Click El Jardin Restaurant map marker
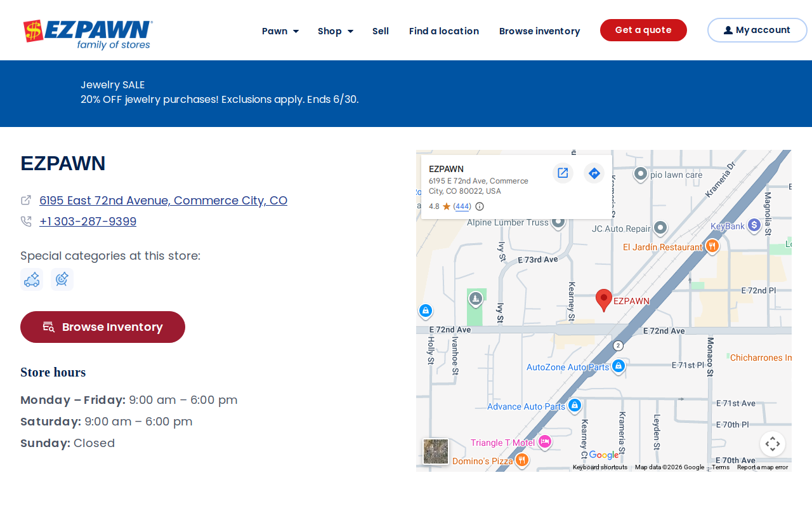 [712, 246]
